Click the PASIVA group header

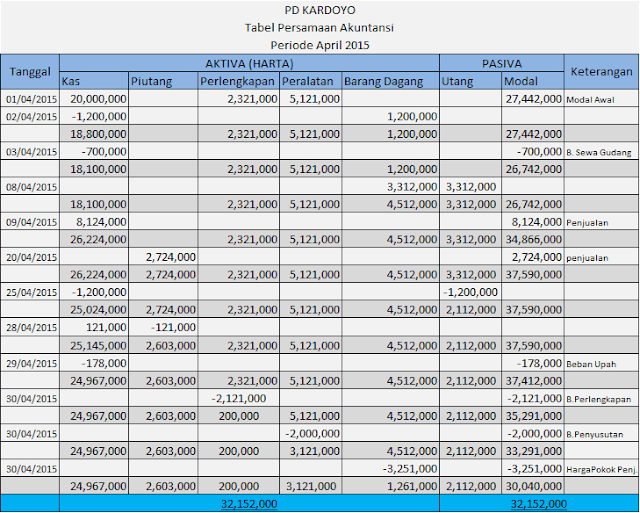[x=502, y=63]
